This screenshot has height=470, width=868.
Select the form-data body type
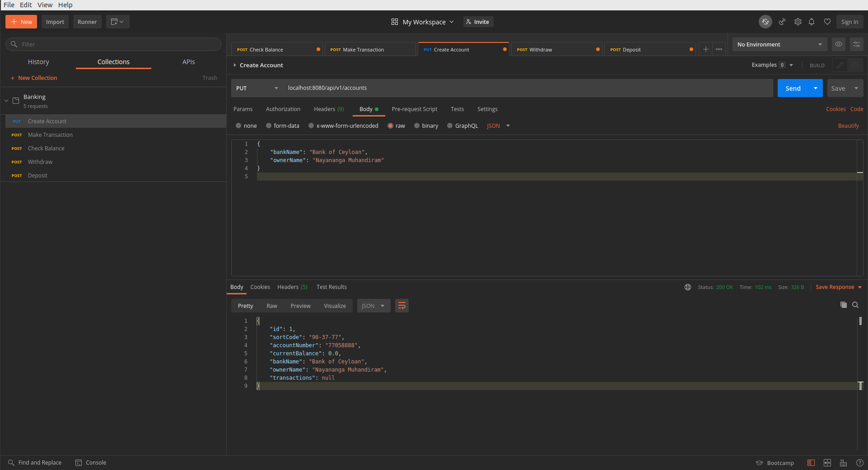[283, 126]
